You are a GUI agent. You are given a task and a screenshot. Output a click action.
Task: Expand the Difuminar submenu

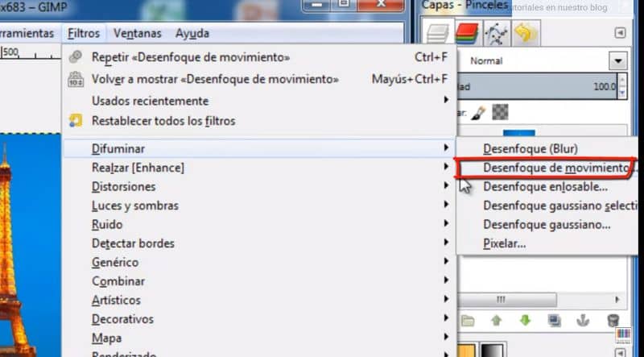(x=258, y=148)
